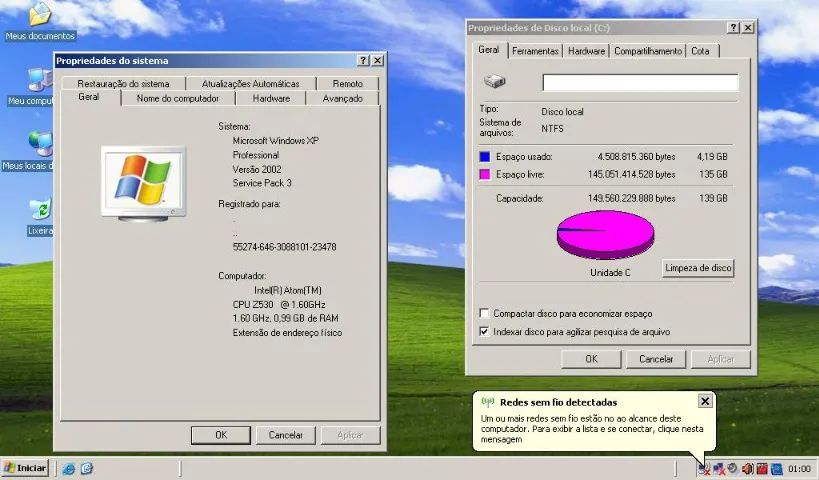Viewport: 819px width, 480px height.
Task: Click Aplicar in disk properties
Action: 721,359
